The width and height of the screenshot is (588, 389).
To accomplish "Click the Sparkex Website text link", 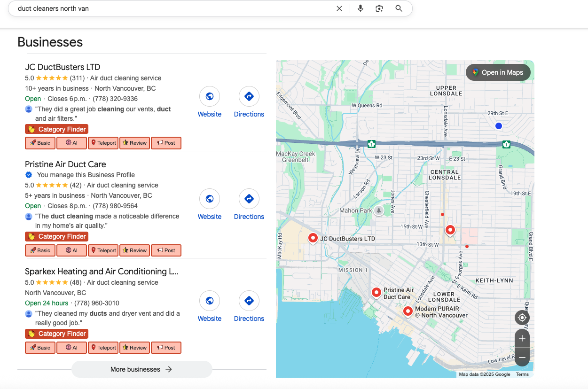I will (x=210, y=319).
